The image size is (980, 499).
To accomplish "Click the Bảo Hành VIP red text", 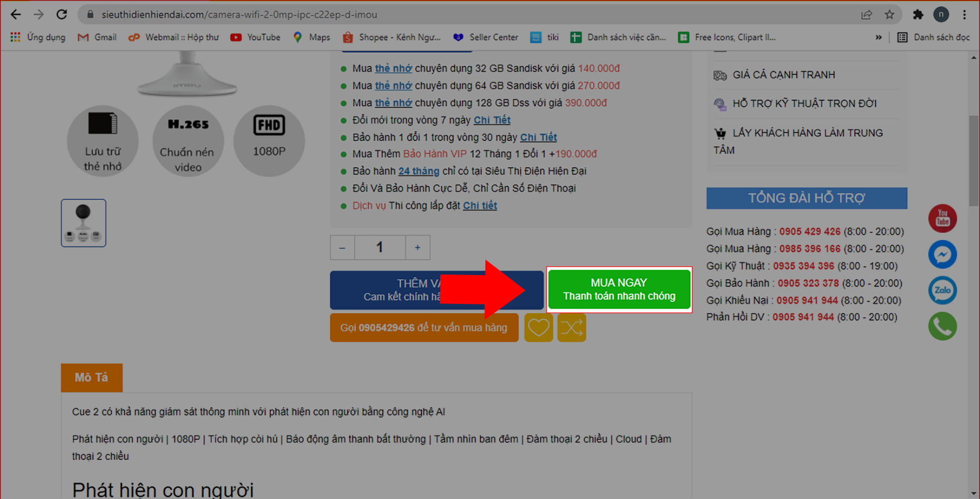I will pos(435,154).
